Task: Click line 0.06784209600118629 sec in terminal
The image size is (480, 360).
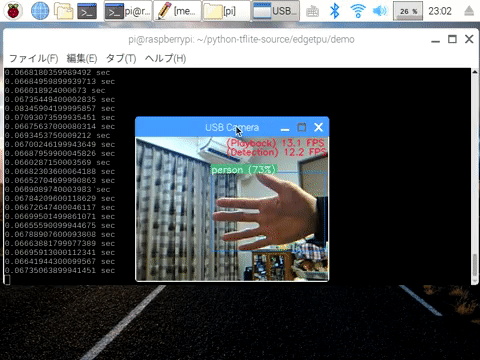Action: 60,198
